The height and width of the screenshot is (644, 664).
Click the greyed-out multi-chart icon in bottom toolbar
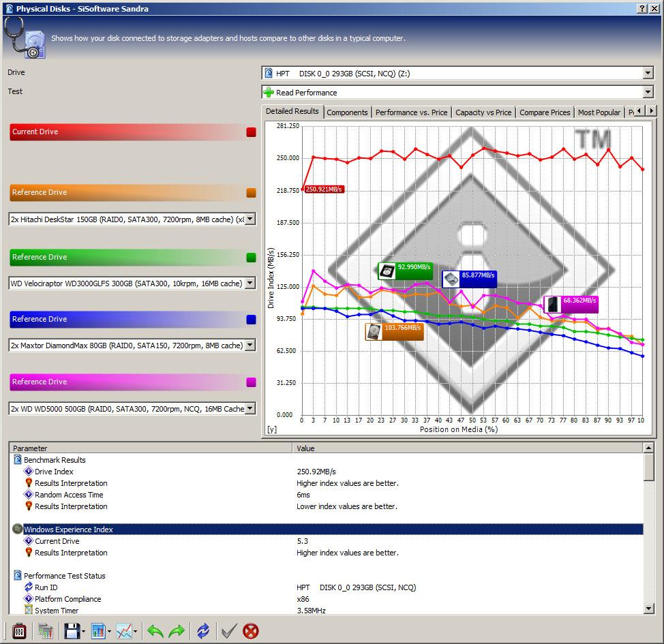[45, 631]
